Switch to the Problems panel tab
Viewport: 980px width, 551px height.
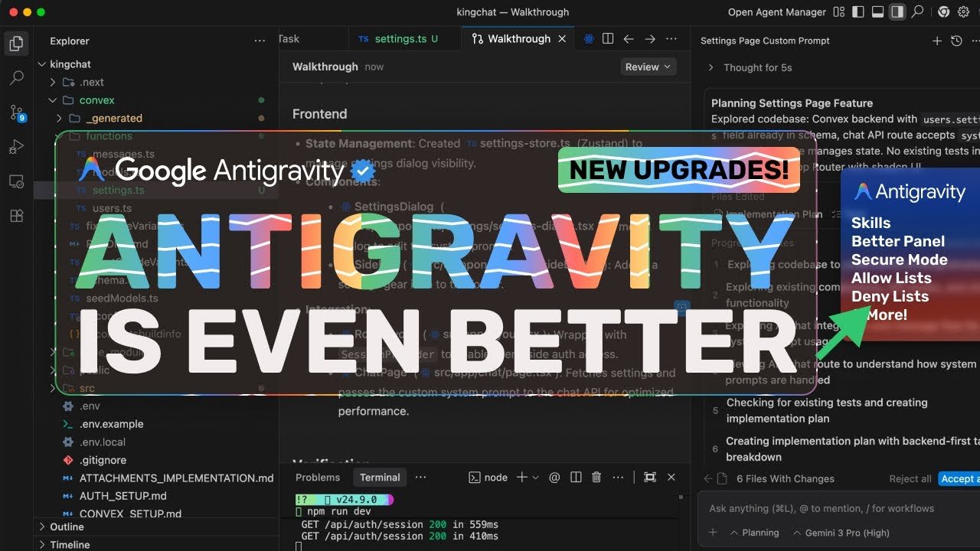pos(317,478)
